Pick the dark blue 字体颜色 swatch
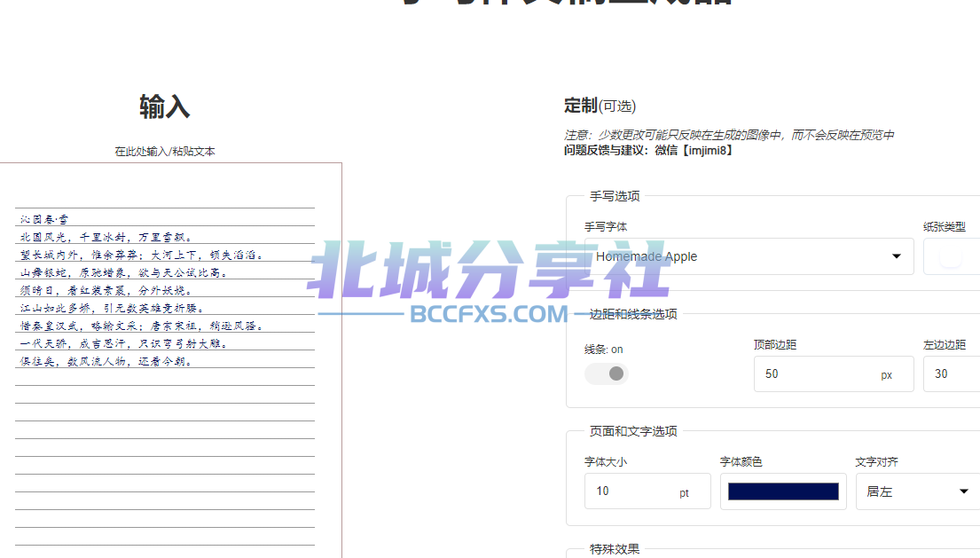980x558 pixels. [x=783, y=491]
